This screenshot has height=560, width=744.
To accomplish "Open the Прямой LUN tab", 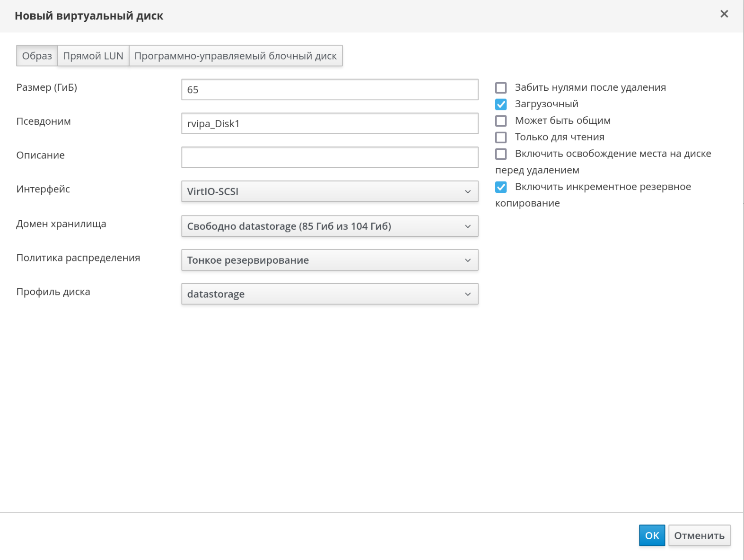I will click(93, 56).
